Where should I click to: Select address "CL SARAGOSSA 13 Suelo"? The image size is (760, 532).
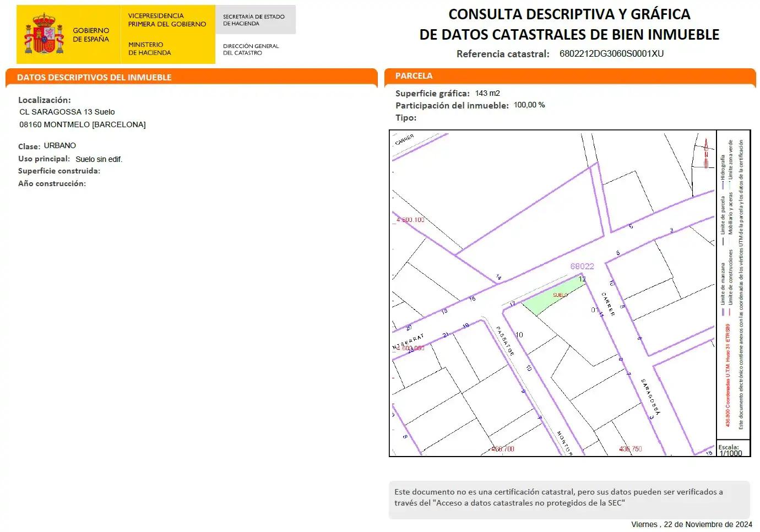coord(67,112)
